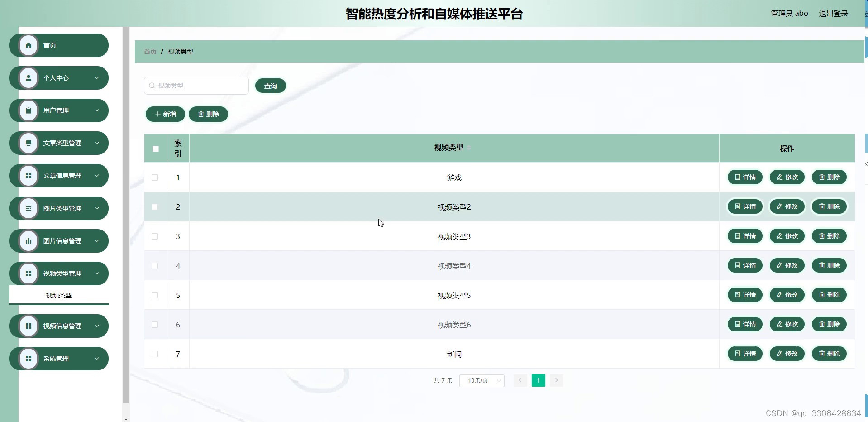Select the checkbox for row 视频类型6
This screenshot has width=868, height=422.
pyautogui.click(x=155, y=325)
